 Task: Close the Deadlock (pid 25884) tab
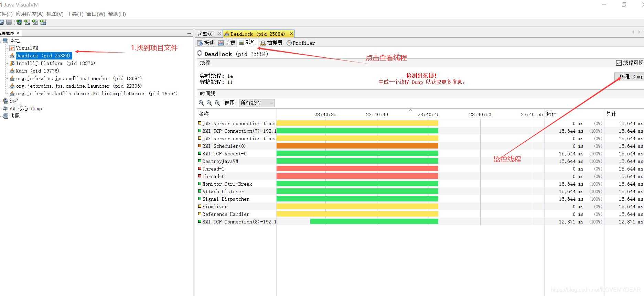point(291,34)
